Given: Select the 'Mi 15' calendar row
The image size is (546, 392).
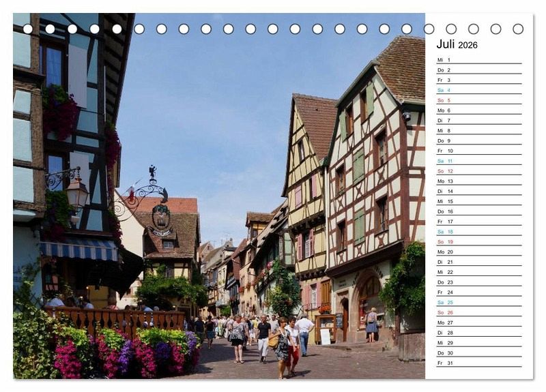Looking at the screenshot, I should 479,201.
